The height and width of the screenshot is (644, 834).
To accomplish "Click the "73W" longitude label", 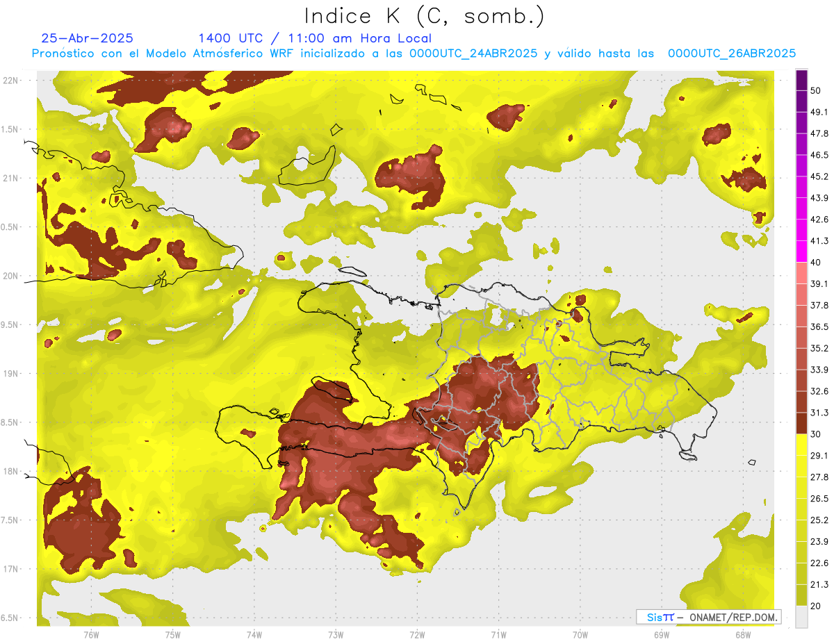I will [336, 635].
